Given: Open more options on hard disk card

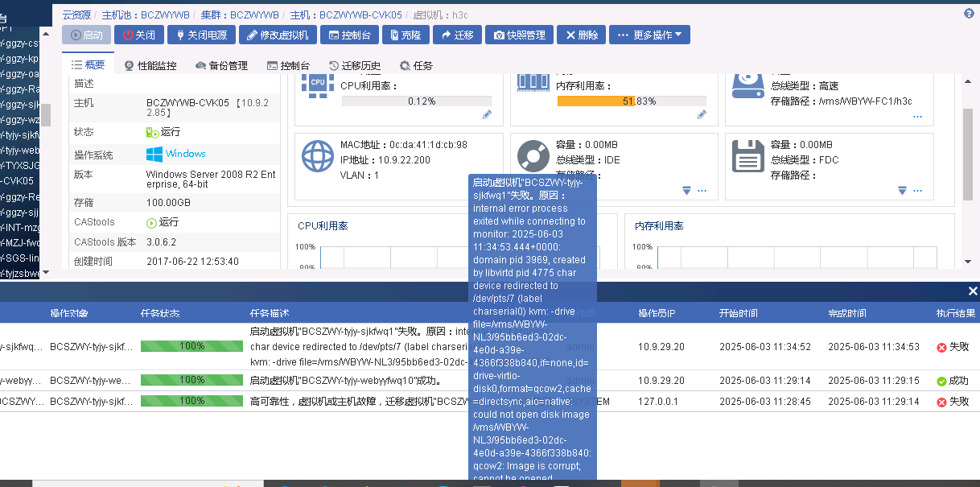Looking at the screenshot, I should (917, 117).
